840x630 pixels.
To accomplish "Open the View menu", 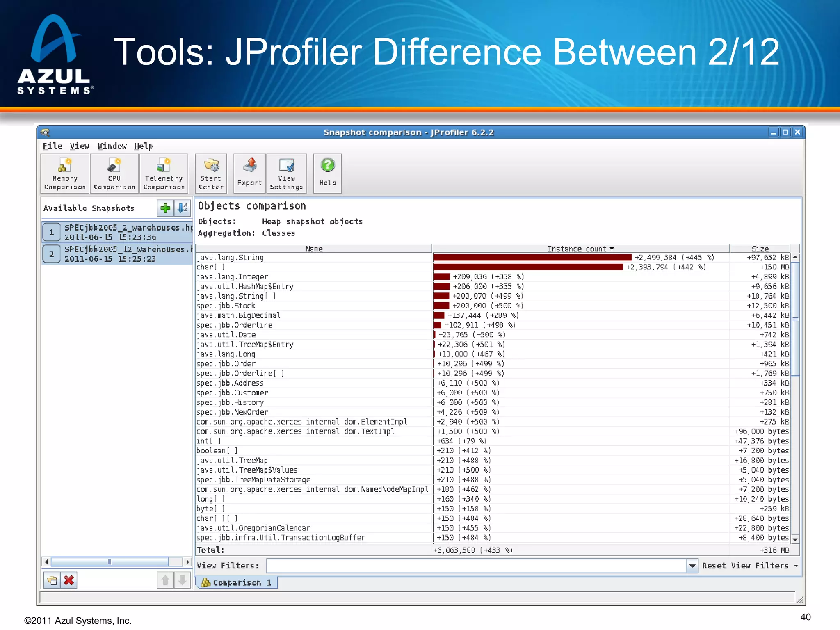I will click(79, 146).
